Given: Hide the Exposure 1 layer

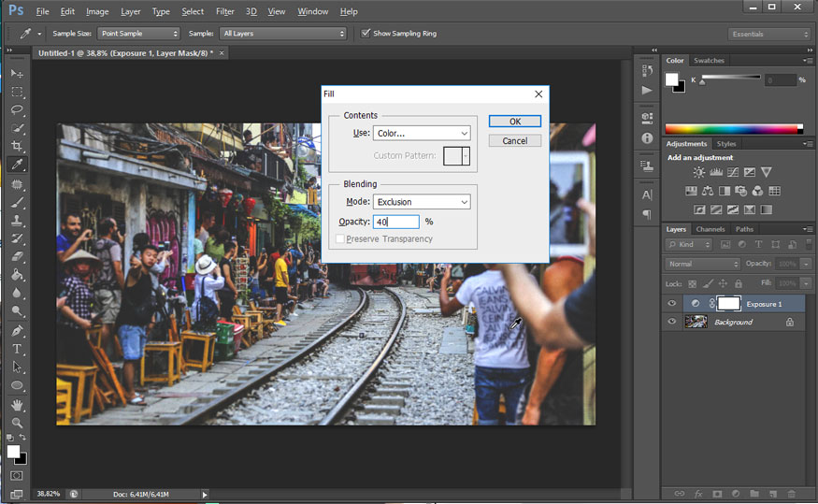Looking at the screenshot, I should tap(671, 304).
